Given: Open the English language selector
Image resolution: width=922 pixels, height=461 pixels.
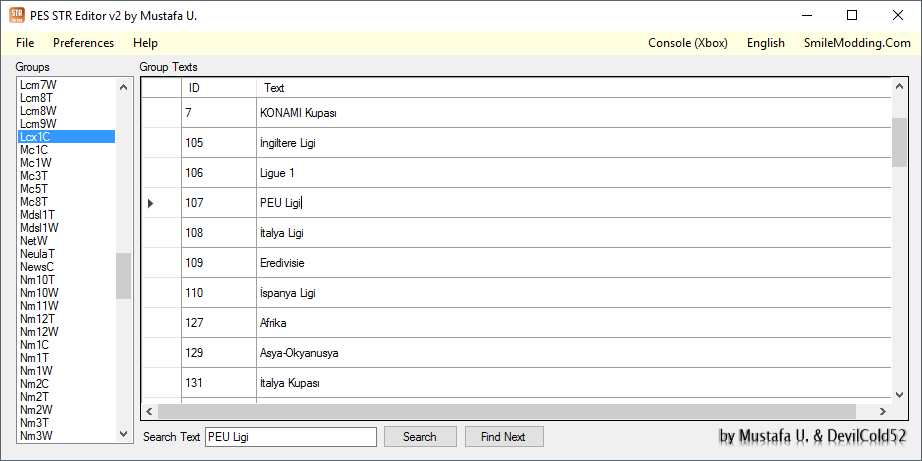Looking at the screenshot, I should (766, 43).
